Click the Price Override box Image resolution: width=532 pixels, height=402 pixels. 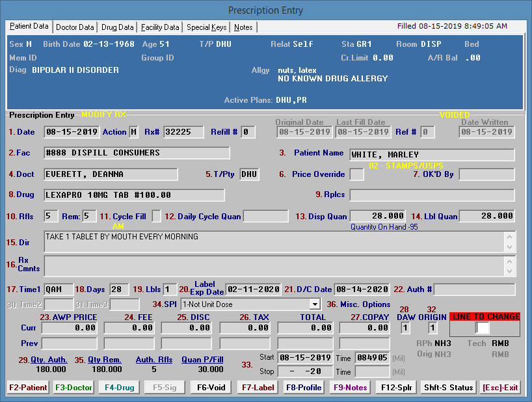pyautogui.click(x=357, y=174)
